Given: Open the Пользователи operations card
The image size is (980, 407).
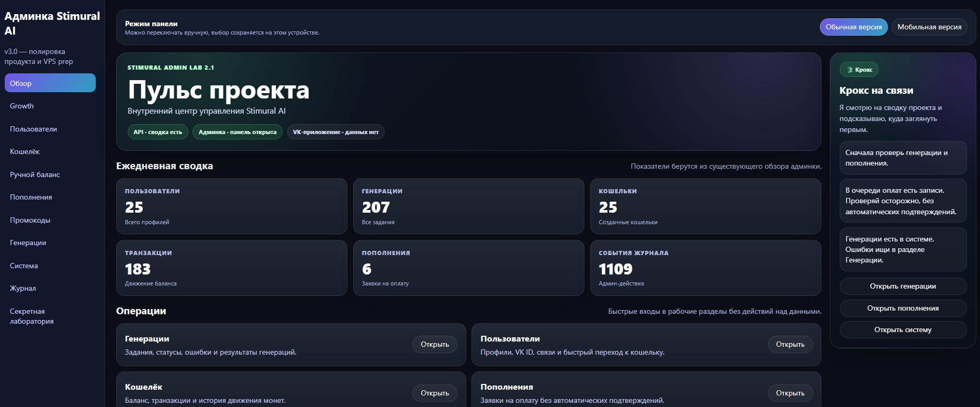Looking at the screenshot, I should (790, 344).
